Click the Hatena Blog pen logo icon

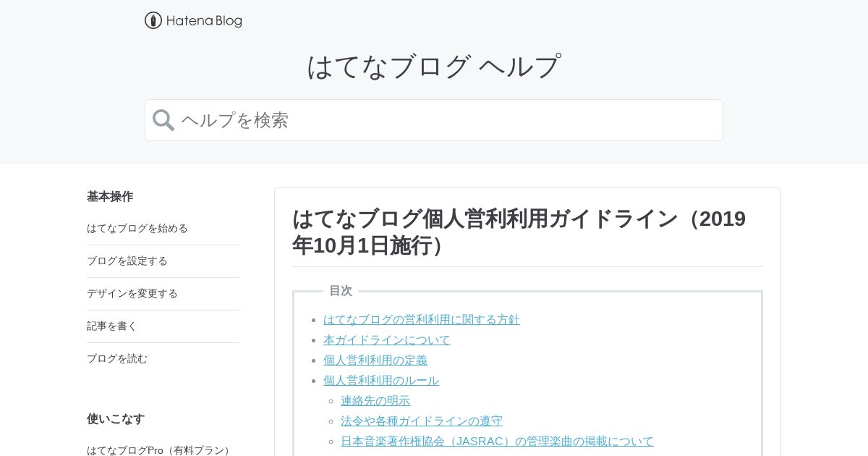pos(153,20)
